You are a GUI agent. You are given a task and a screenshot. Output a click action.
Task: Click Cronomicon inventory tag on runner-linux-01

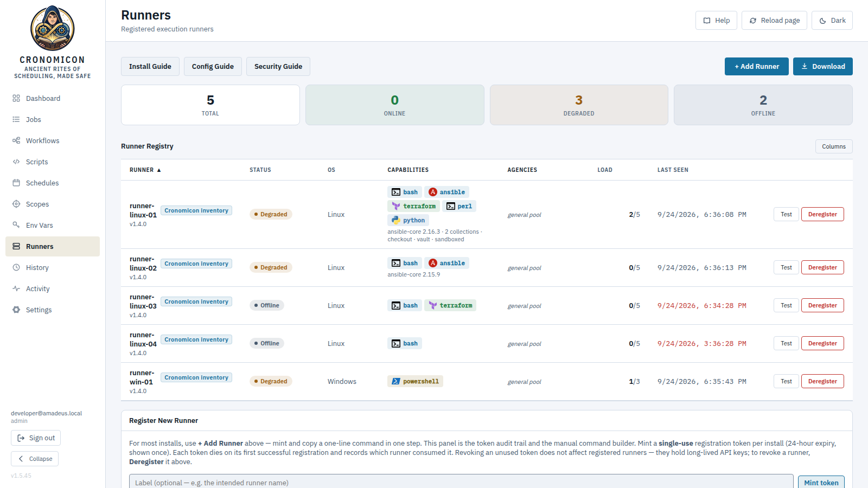pyautogui.click(x=196, y=210)
